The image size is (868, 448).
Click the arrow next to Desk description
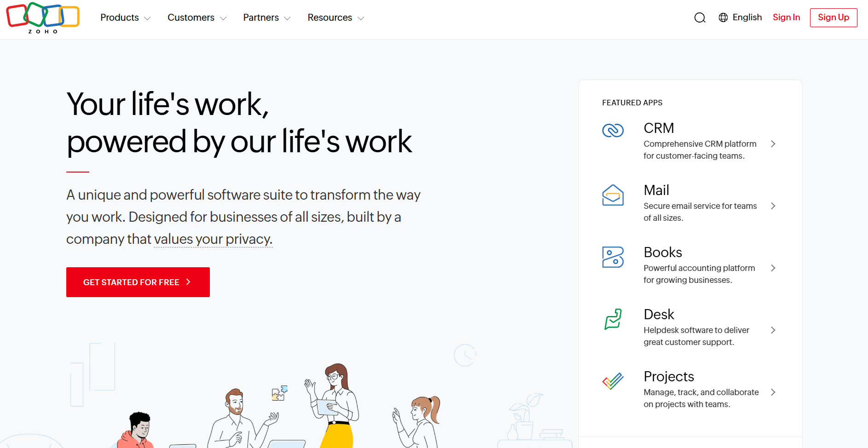(x=773, y=330)
